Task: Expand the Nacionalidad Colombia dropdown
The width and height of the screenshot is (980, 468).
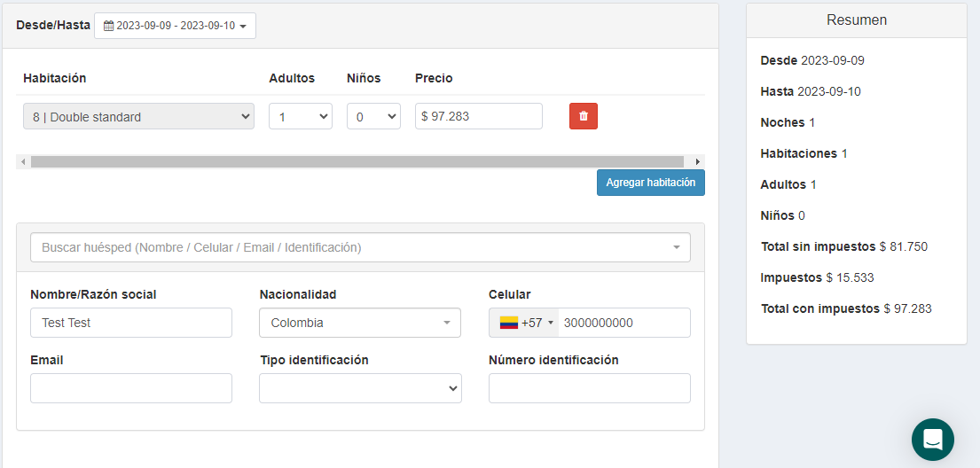Action: point(359,323)
